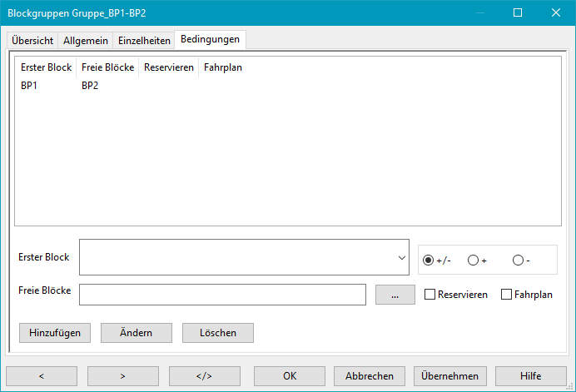This screenshot has height=392, width=576.
Task: Switch to the Übersicht tab
Action: tap(32, 40)
